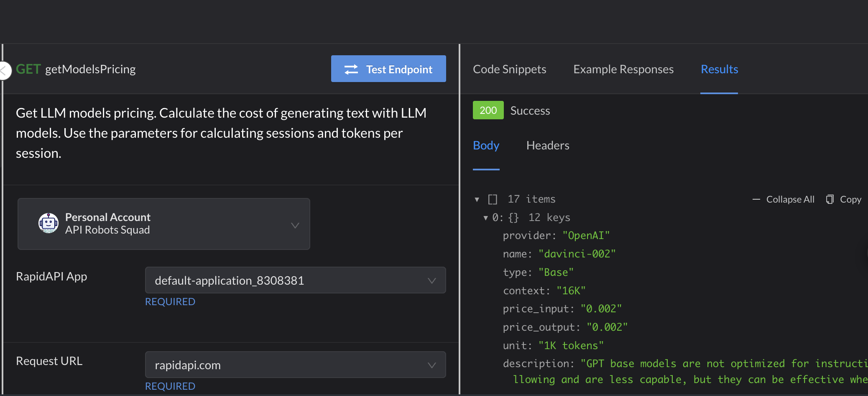
Task: Click the context value "16K"
Action: click(x=571, y=291)
